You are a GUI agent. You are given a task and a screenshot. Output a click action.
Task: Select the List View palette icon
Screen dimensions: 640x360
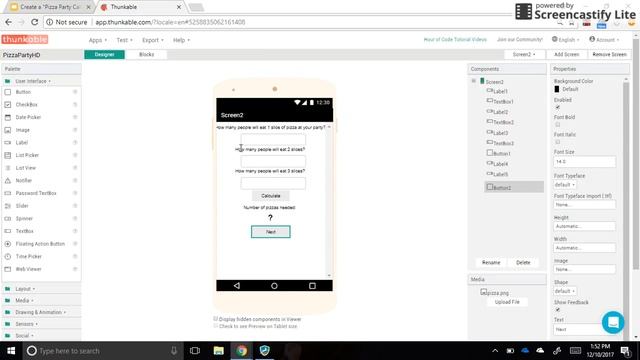(8, 168)
